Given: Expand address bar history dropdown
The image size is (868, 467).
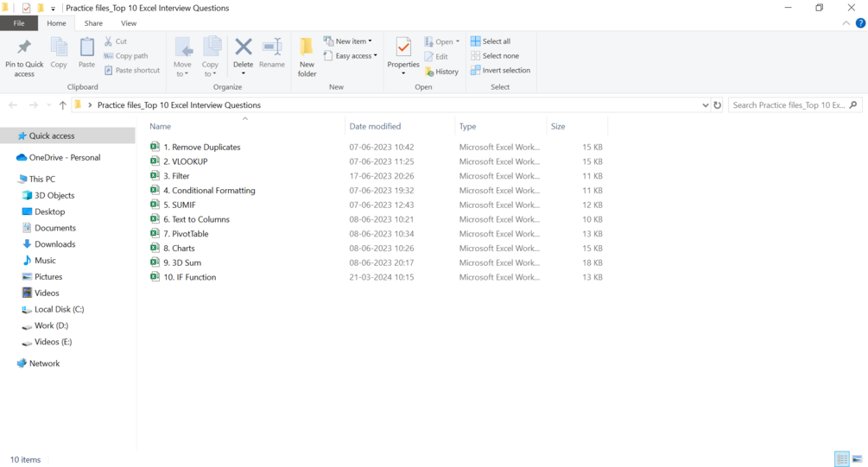Looking at the screenshot, I should tap(705, 105).
